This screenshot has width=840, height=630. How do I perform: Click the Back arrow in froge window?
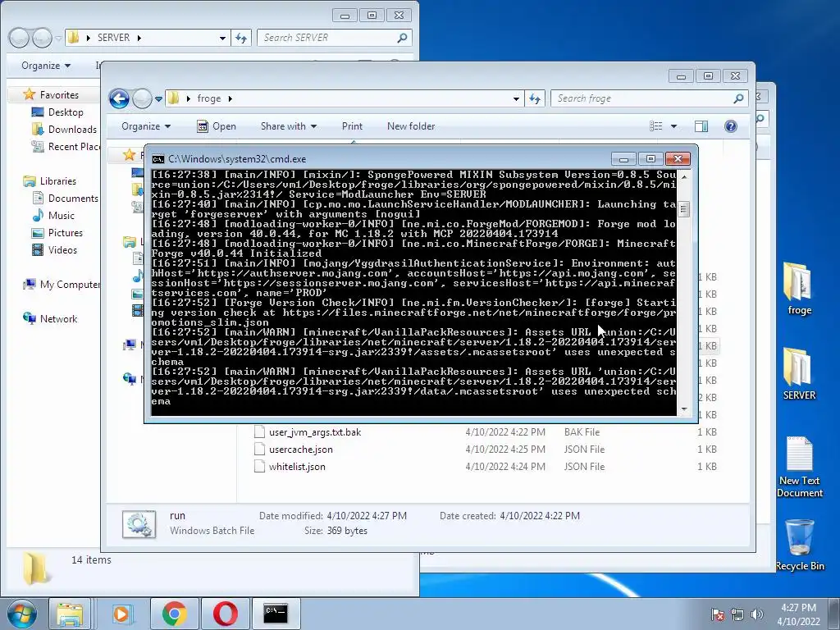click(x=119, y=98)
